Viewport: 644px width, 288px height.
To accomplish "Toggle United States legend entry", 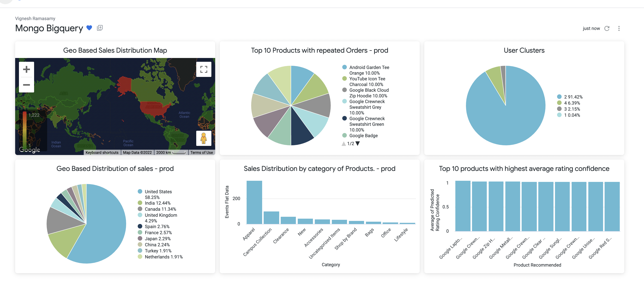I will click(158, 192).
